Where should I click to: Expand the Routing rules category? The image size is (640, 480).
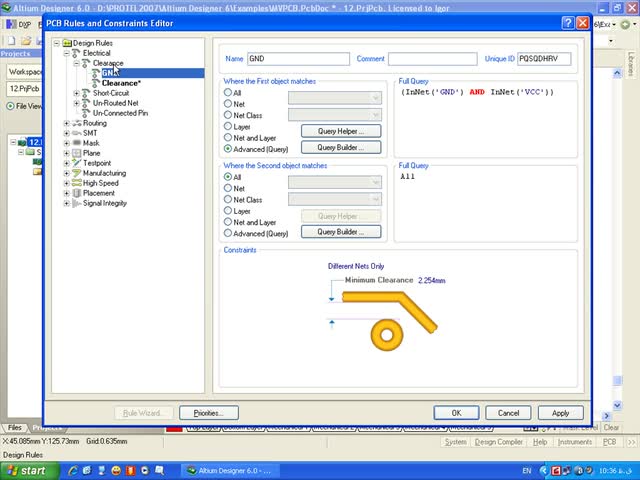pyautogui.click(x=67, y=123)
